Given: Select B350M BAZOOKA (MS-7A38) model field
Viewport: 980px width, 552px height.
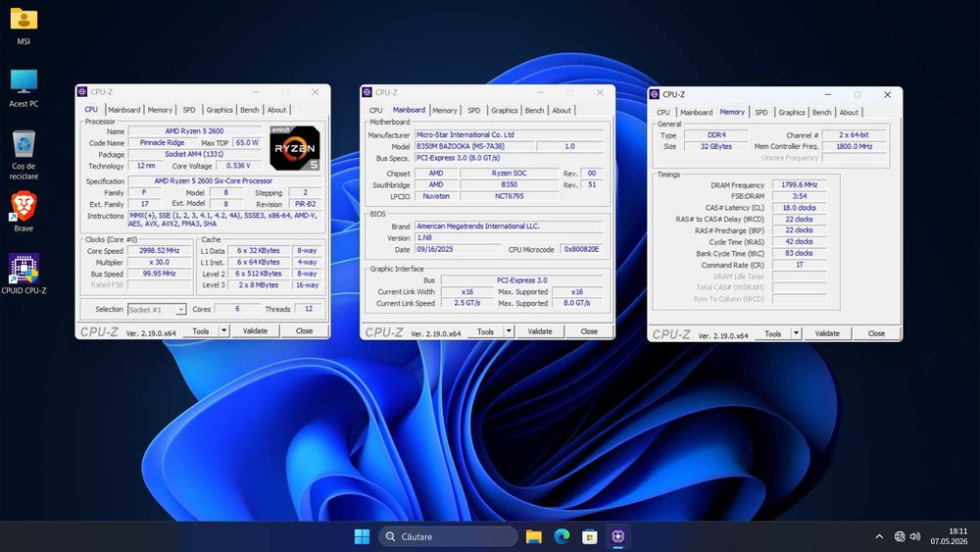Looking at the screenshot, I should (x=474, y=146).
